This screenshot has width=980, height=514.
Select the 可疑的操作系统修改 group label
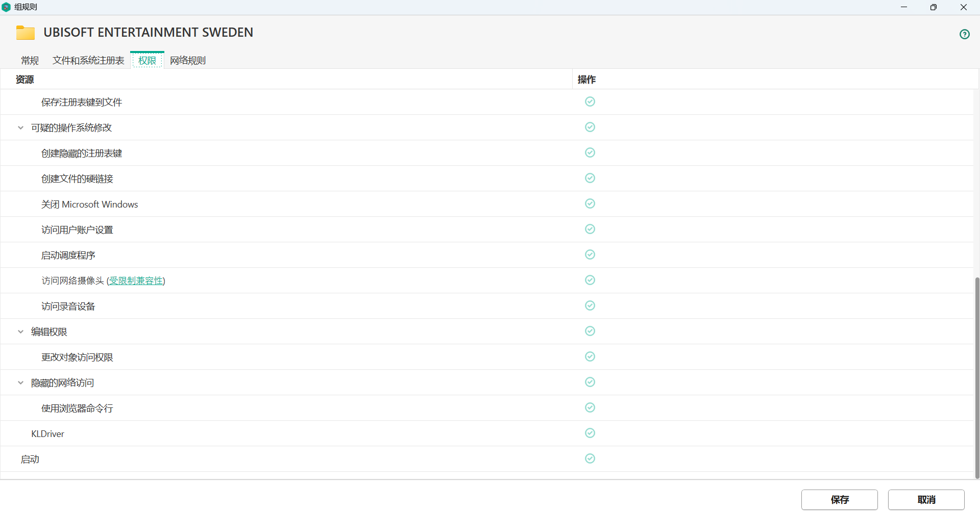71,128
